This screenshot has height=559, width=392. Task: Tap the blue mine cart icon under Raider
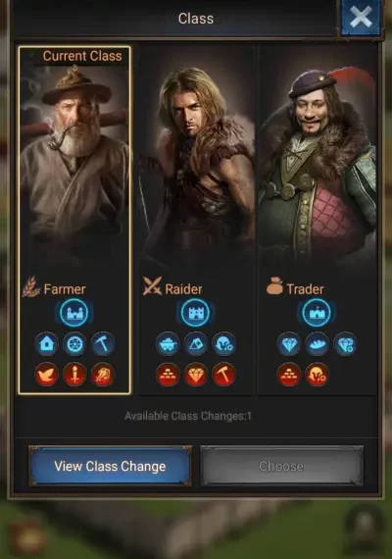[168, 343]
